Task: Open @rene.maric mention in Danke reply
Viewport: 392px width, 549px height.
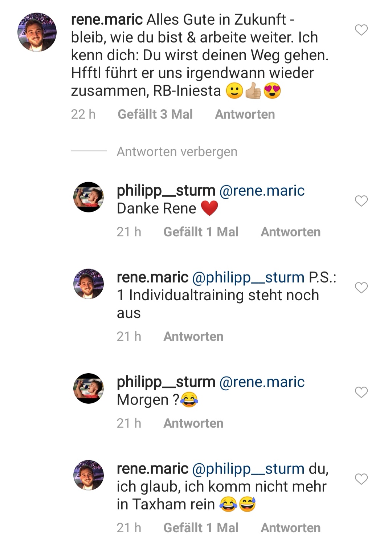Action: [x=262, y=191]
